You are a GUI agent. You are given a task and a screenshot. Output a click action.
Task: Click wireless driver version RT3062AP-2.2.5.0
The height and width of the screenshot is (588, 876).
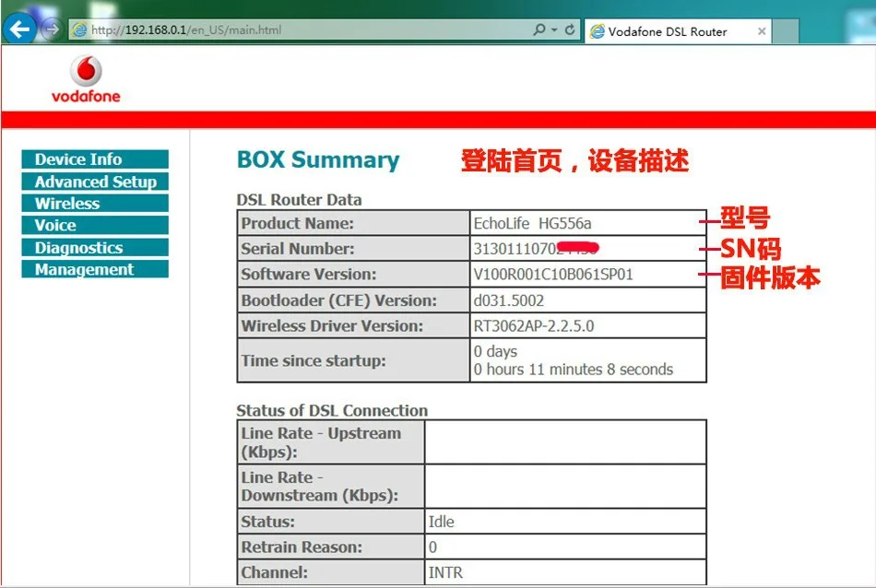click(x=534, y=325)
